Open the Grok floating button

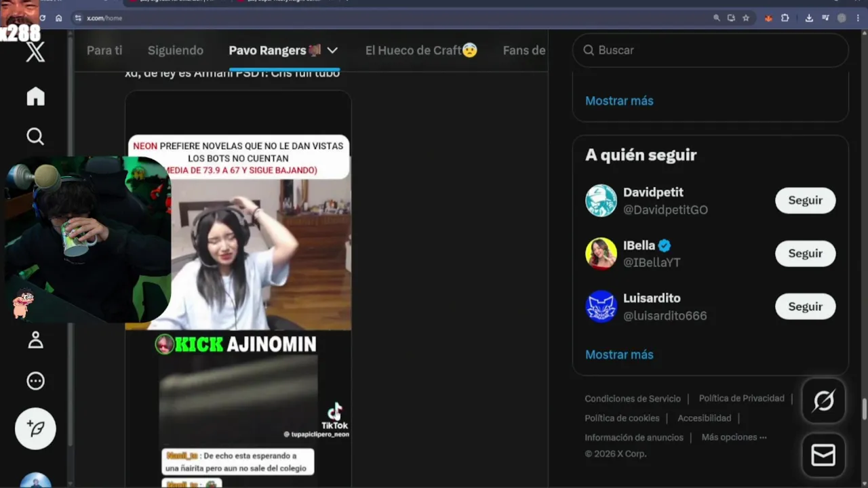tap(823, 401)
